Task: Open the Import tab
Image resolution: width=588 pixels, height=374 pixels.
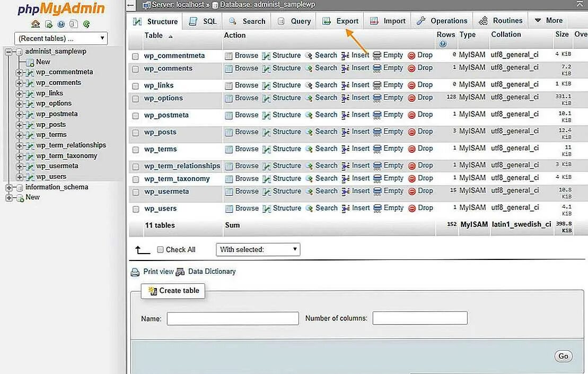Action: tap(388, 21)
